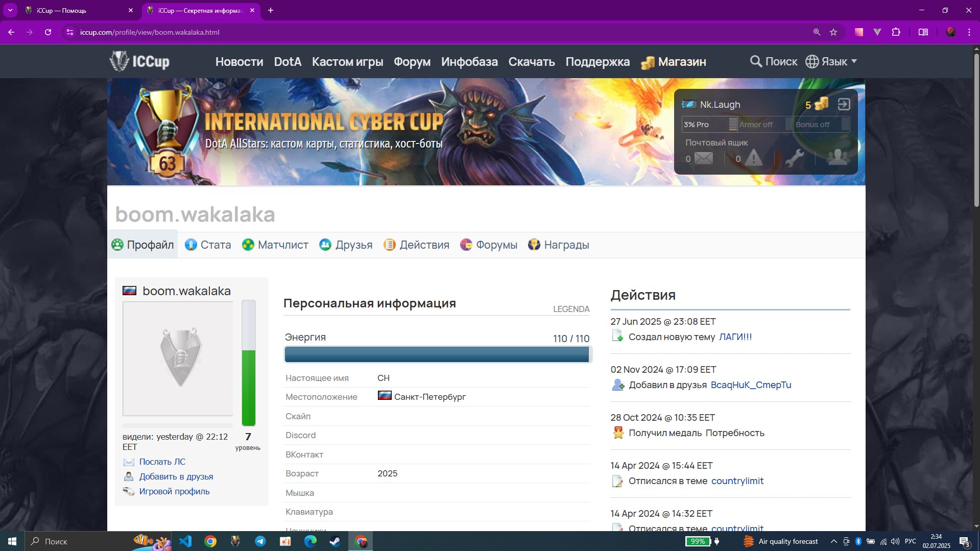Open the volume tray icon
The height and width of the screenshot is (551, 980).
point(895,541)
